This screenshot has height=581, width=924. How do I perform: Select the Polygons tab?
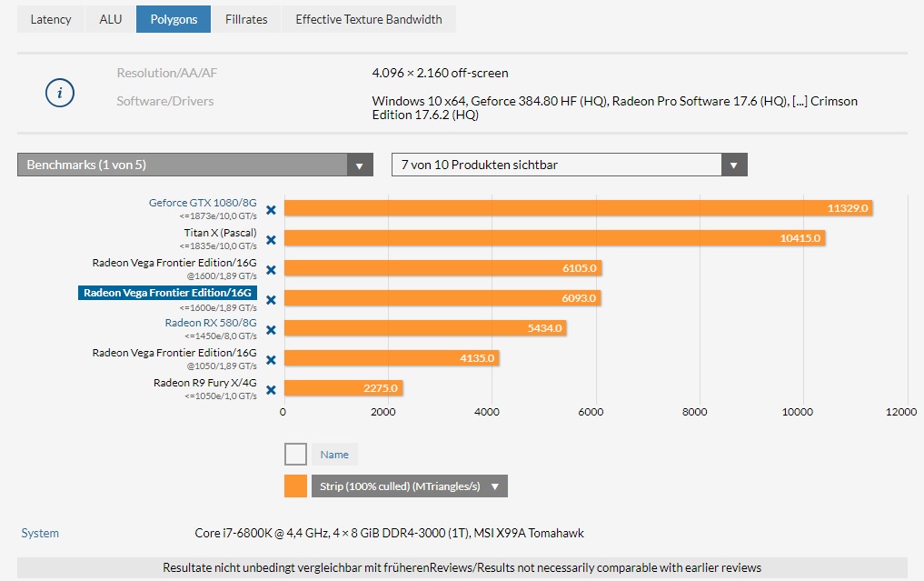point(174,19)
